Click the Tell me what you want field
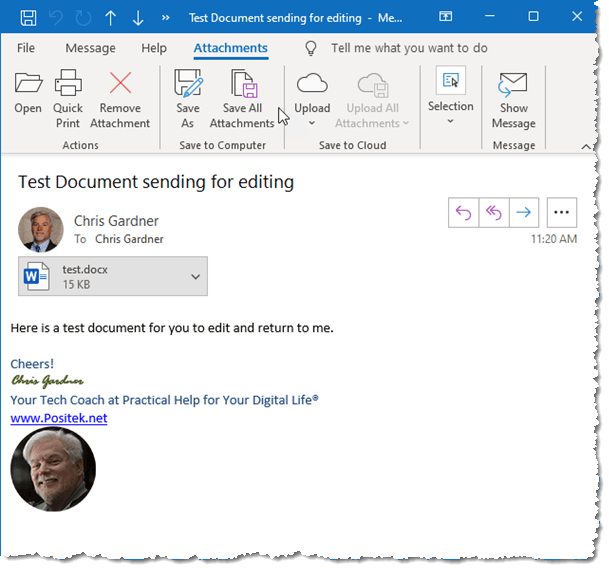The height and width of the screenshot is (569, 609). click(x=408, y=48)
